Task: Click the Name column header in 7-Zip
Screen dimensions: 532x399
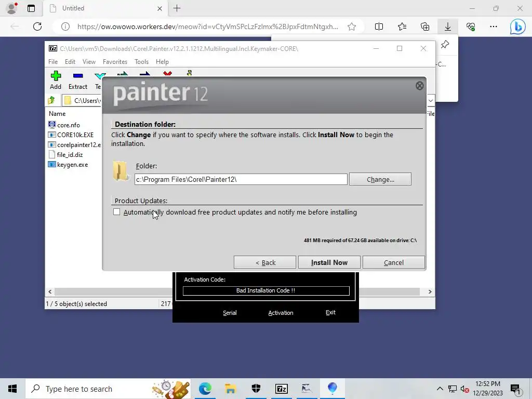Action: 57,114
